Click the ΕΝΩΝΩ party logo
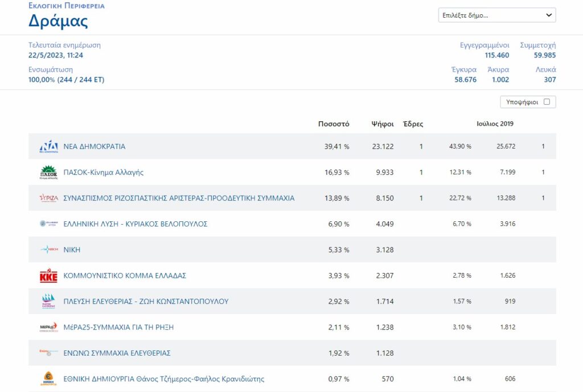This screenshot has width=583, height=392. tap(48, 353)
